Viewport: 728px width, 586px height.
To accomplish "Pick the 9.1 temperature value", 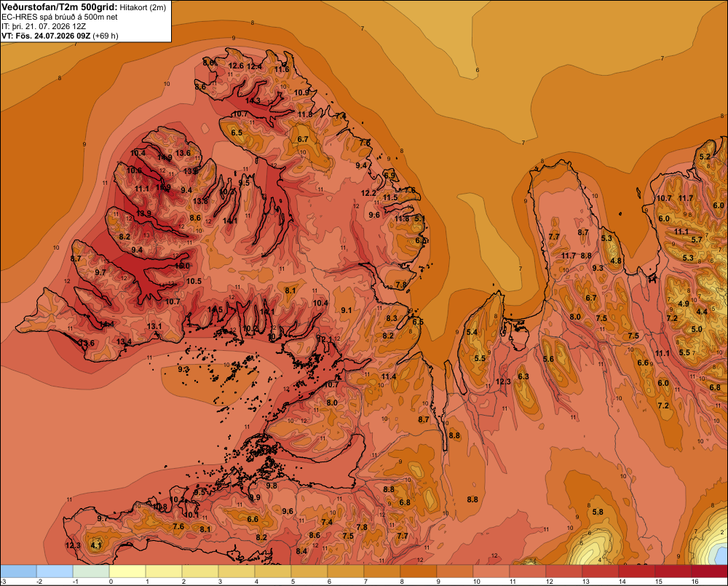I will coord(347,310).
